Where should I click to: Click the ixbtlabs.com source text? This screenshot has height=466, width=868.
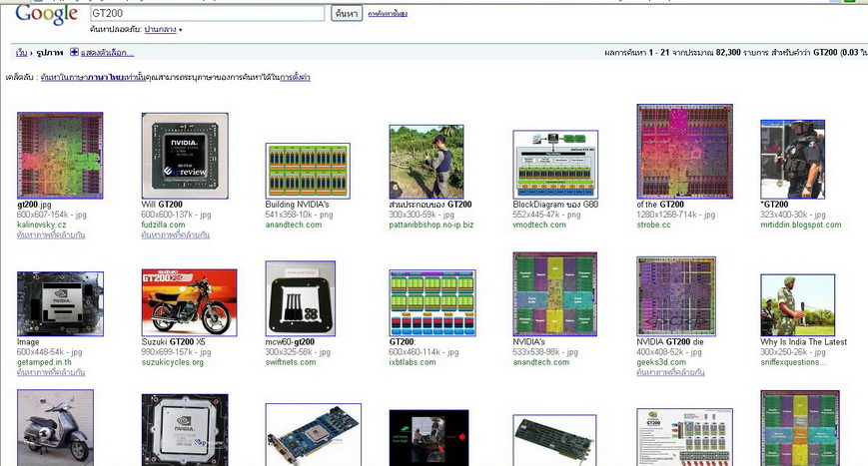click(413, 362)
